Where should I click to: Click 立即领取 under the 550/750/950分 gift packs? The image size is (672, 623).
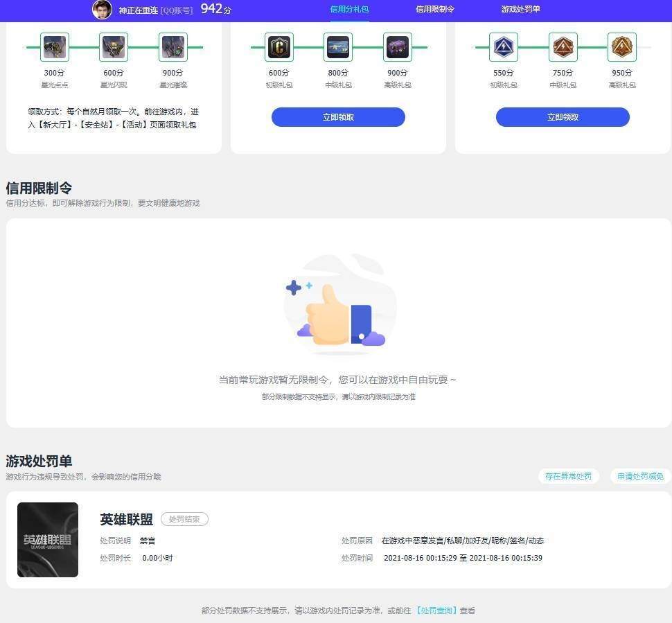[x=563, y=117]
